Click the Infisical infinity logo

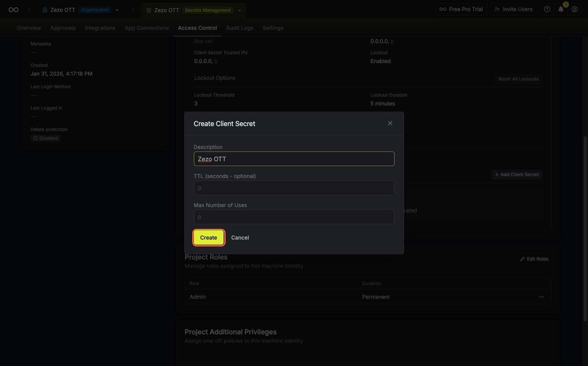coord(13,10)
